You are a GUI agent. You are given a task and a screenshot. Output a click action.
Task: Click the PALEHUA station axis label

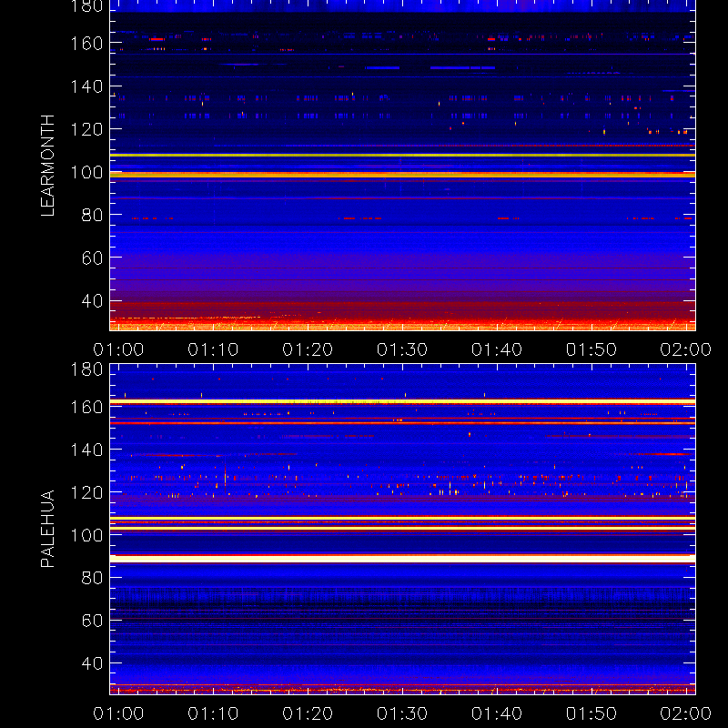click(x=47, y=529)
